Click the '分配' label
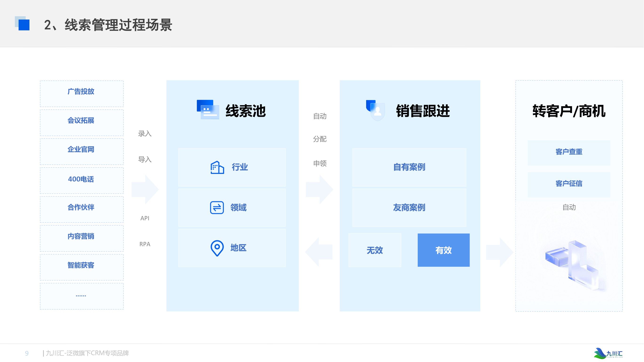 pyautogui.click(x=320, y=139)
